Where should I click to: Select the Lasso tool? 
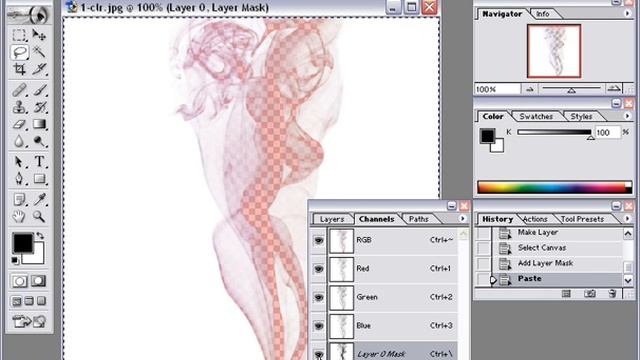pyautogui.click(x=19, y=52)
